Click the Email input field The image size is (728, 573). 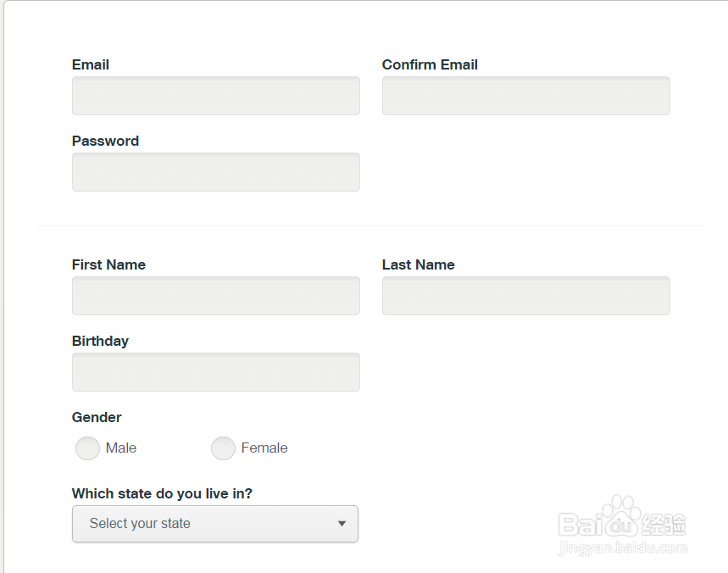pyautogui.click(x=216, y=96)
